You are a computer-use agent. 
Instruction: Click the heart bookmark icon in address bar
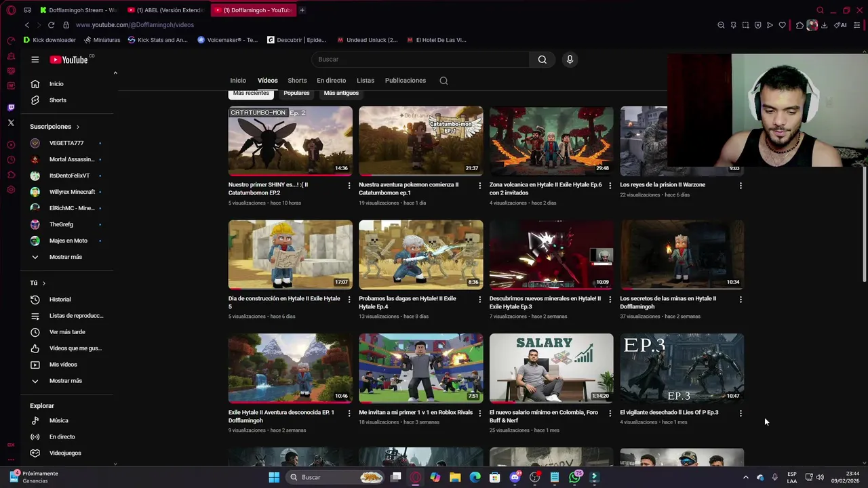(x=782, y=25)
